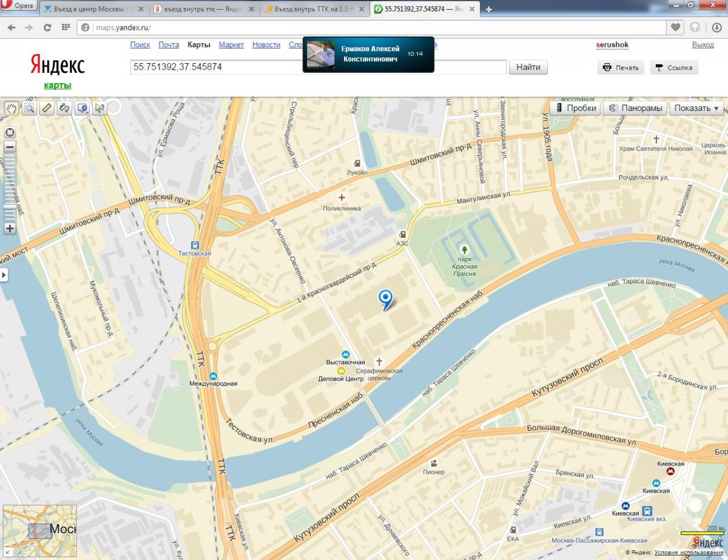This screenshot has height=560, width=728.
Task: Click the ЕКА shop icon
Action: coord(513,528)
